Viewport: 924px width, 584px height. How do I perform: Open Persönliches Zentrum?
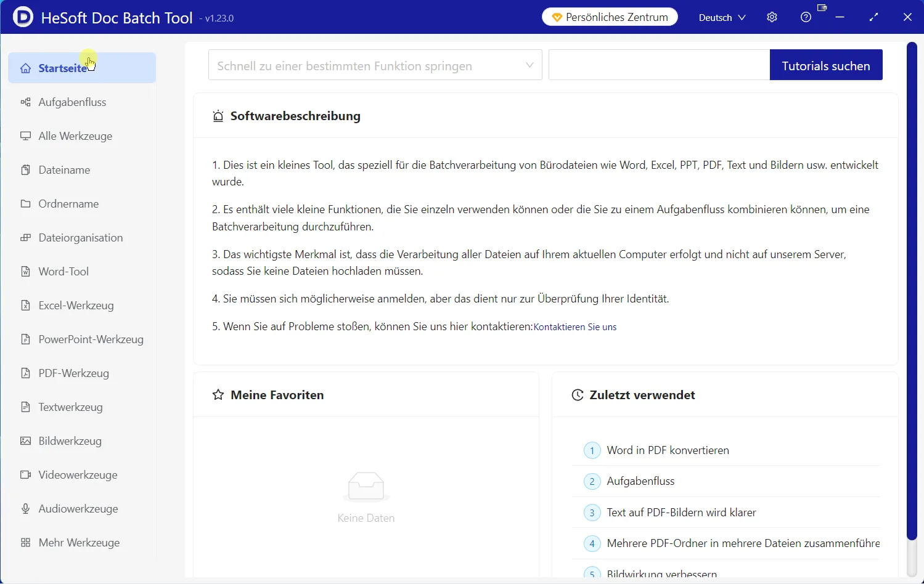pyautogui.click(x=610, y=17)
